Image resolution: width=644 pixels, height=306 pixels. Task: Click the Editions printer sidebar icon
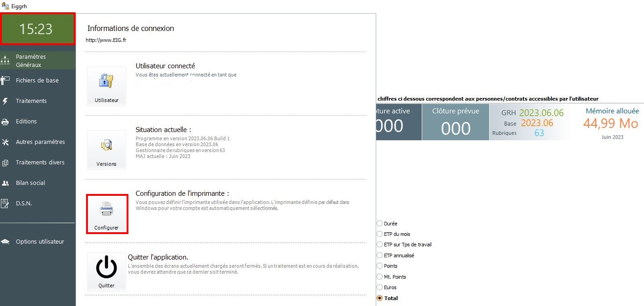pyautogui.click(x=5, y=122)
